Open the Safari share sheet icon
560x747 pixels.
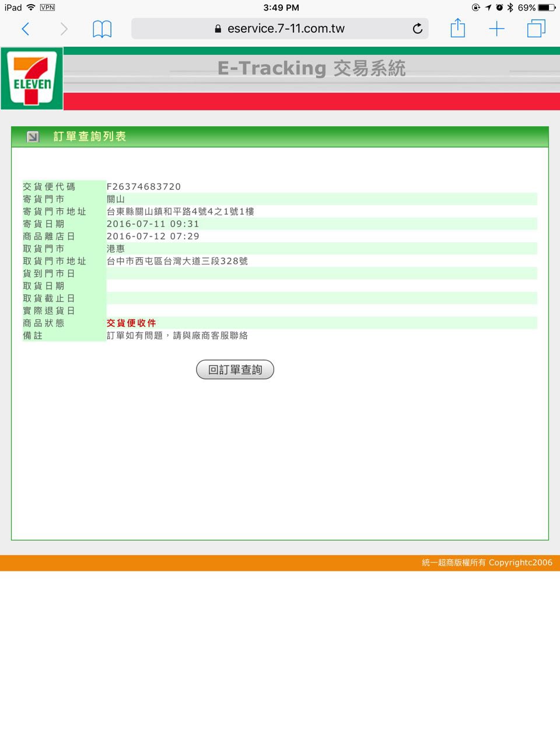click(x=458, y=29)
